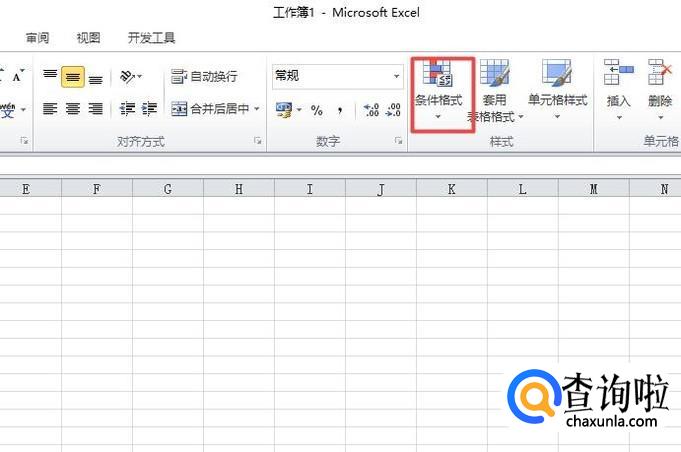Image resolution: width=681 pixels, height=452 pixels.
Task: Select column K header
Action: (x=452, y=189)
